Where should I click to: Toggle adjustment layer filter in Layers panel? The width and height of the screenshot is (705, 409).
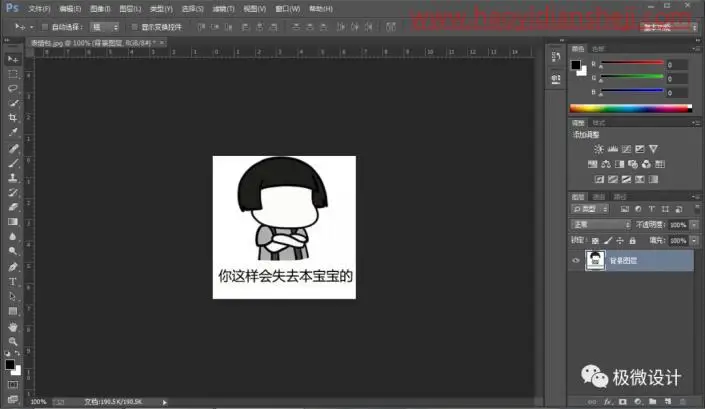[x=638, y=209]
